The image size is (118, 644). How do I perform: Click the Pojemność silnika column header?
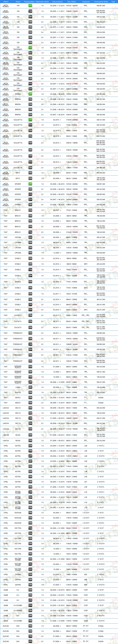tap(42, 2)
